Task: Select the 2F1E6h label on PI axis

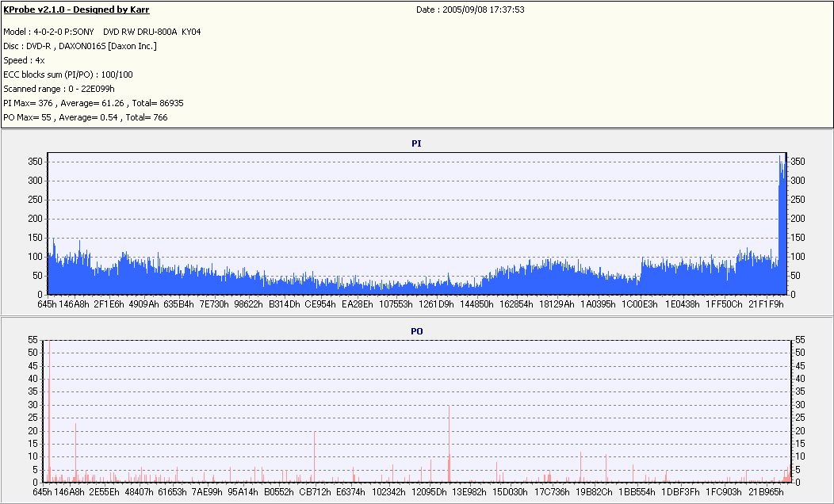Action: pos(109,304)
